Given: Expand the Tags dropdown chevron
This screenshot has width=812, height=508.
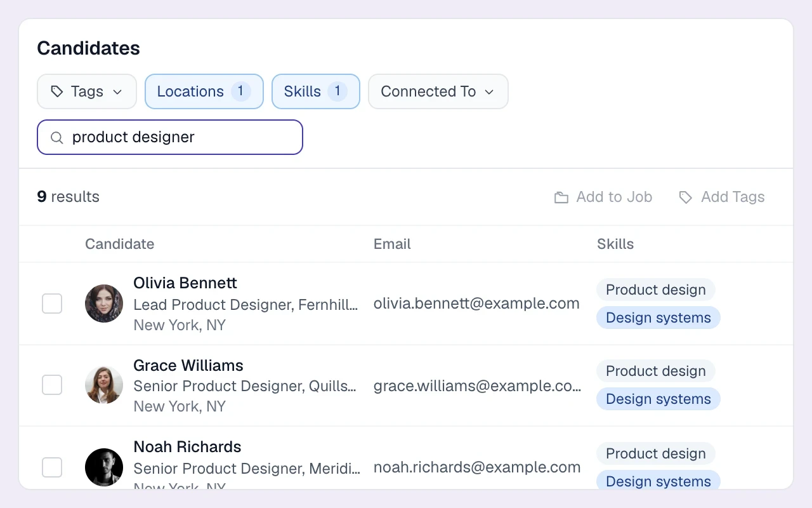Looking at the screenshot, I should pos(117,92).
